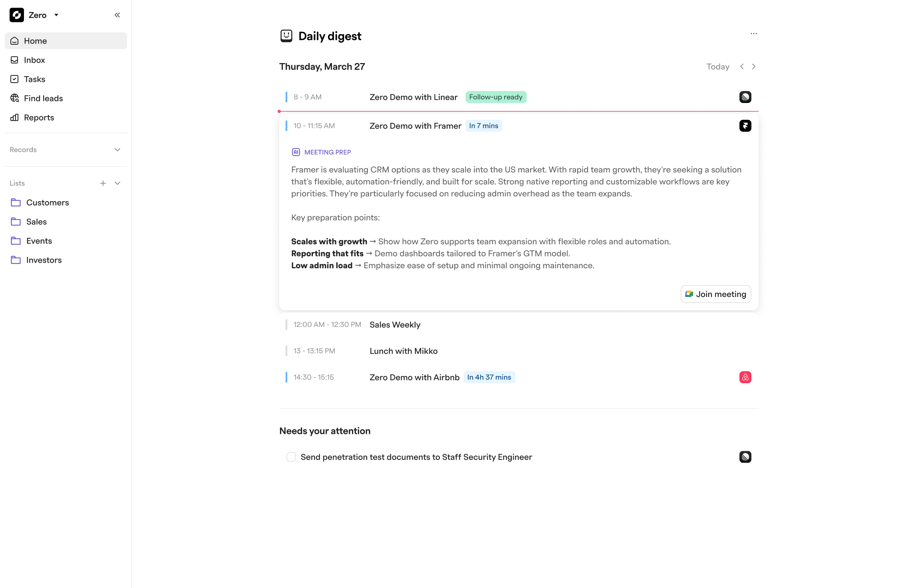Open Inbox in sidebar
Viewport: 906px width, 588px height.
[x=66, y=60]
